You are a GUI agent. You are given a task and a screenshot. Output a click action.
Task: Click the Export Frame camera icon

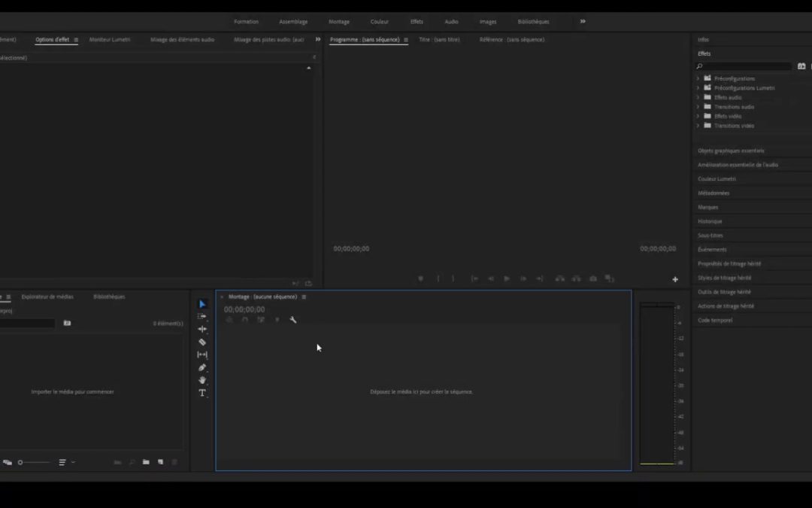(x=592, y=278)
